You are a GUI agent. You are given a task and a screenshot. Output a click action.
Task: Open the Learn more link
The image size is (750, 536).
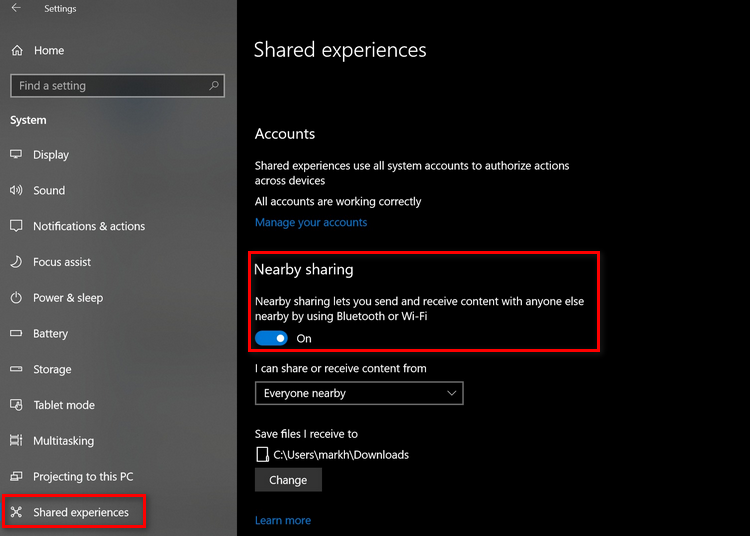click(283, 520)
